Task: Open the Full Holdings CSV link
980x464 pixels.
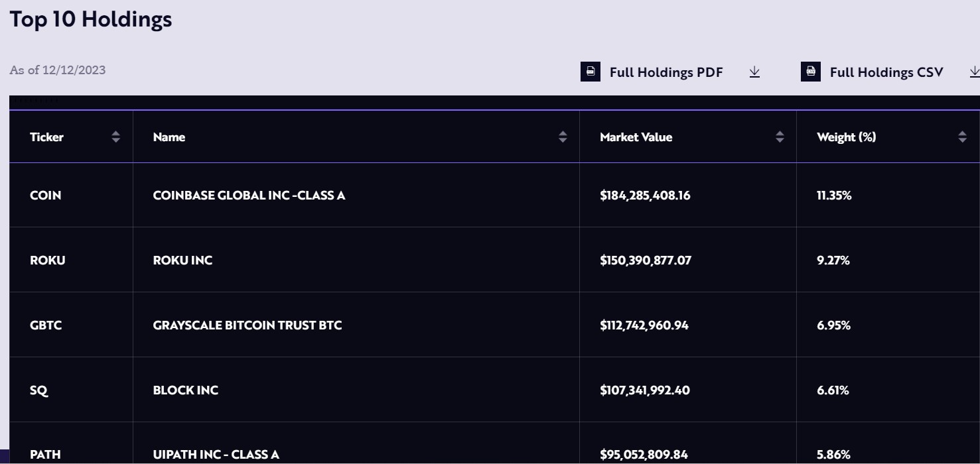Action: (886, 72)
